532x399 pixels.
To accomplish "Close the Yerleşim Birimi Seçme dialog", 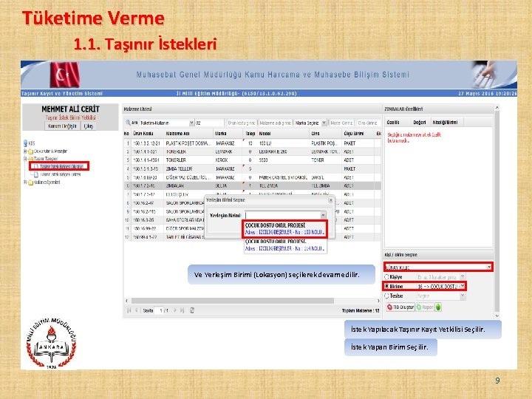I will 330,200.
